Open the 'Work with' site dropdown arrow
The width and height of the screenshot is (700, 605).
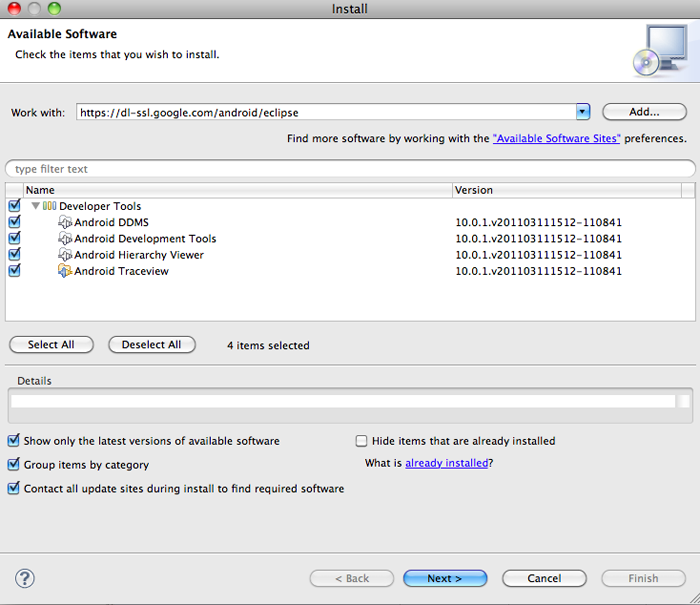click(583, 112)
